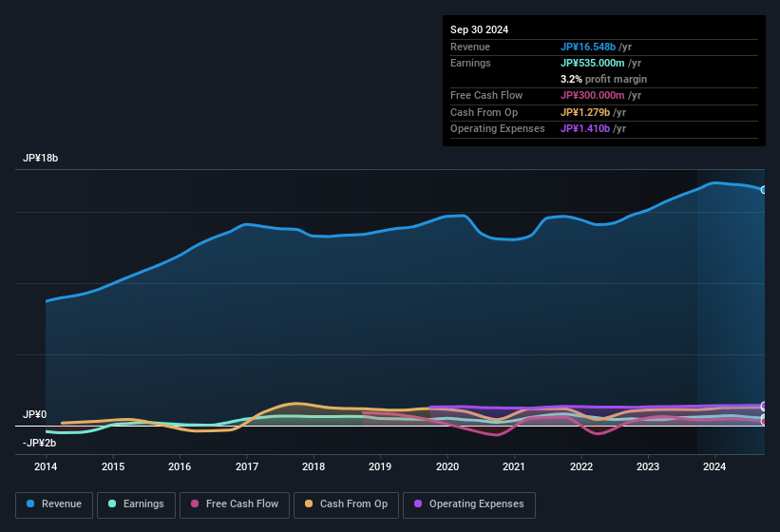This screenshot has height=532, width=780.
Task: Click the 2016 x-axis year label
Action: (x=180, y=466)
